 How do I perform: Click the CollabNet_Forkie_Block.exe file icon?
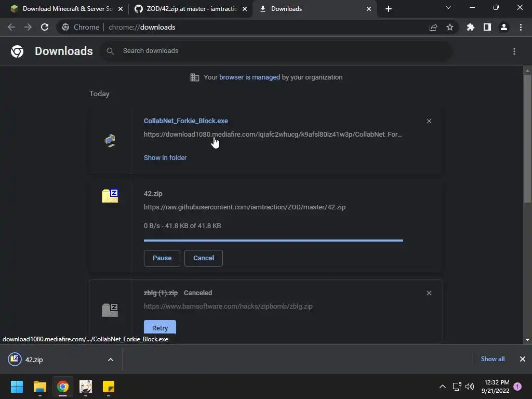pos(110,140)
